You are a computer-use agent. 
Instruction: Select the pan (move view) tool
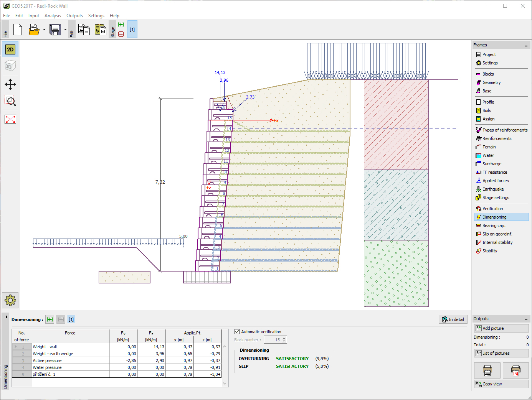click(x=10, y=84)
